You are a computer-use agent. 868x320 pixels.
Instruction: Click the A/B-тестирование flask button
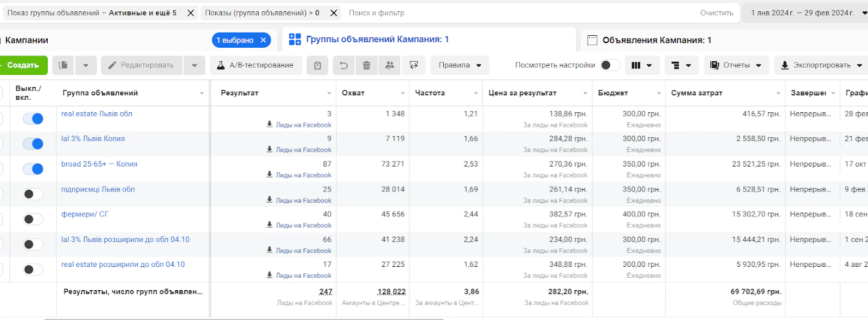pyautogui.click(x=256, y=65)
